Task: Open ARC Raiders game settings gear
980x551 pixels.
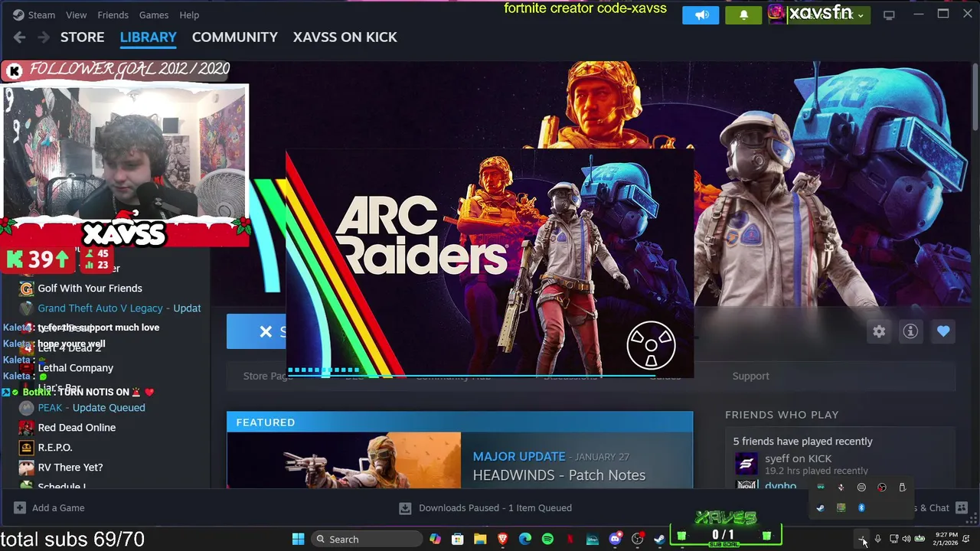Action: (879, 331)
